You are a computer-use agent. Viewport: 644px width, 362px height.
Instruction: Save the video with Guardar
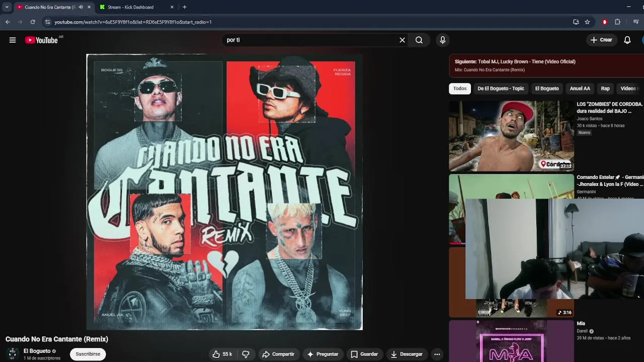pyautogui.click(x=364, y=354)
